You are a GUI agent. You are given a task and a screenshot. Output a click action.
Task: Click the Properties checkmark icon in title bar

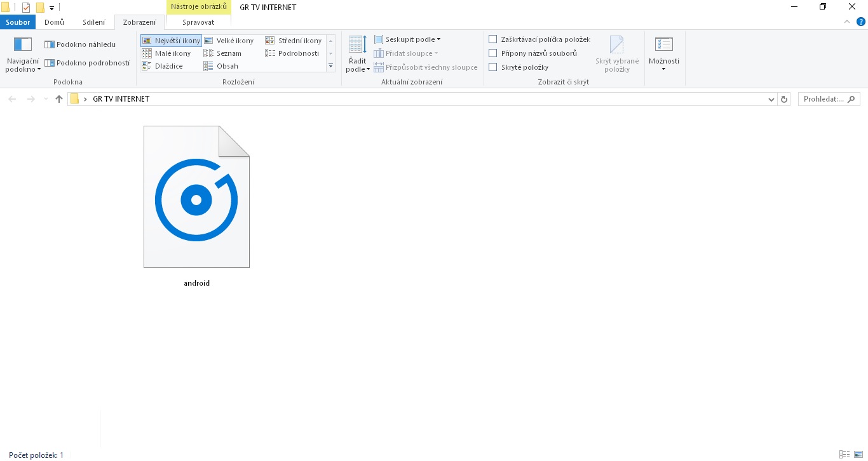(26, 8)
